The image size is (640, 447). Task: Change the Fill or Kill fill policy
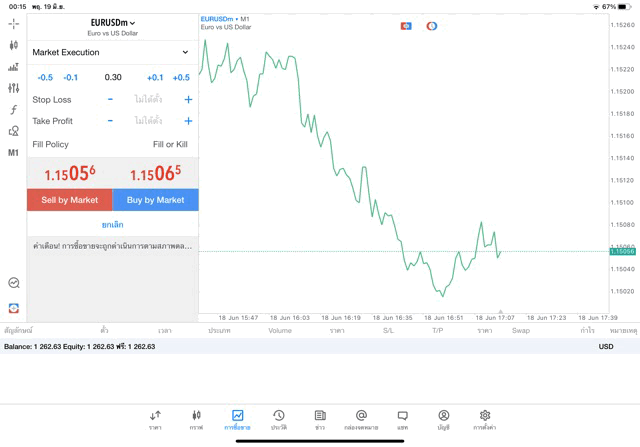click(x=170, y=144)
